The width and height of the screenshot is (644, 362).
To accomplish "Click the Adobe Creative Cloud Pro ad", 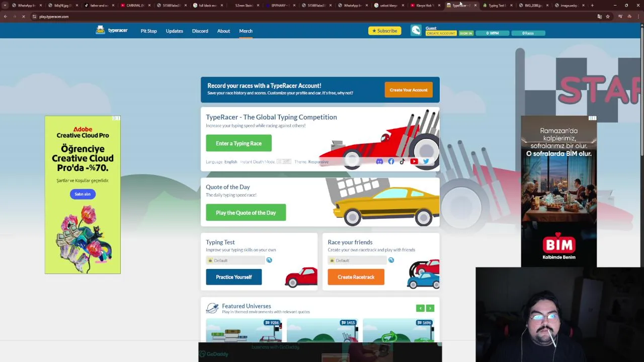I will (x=83, y=195).
